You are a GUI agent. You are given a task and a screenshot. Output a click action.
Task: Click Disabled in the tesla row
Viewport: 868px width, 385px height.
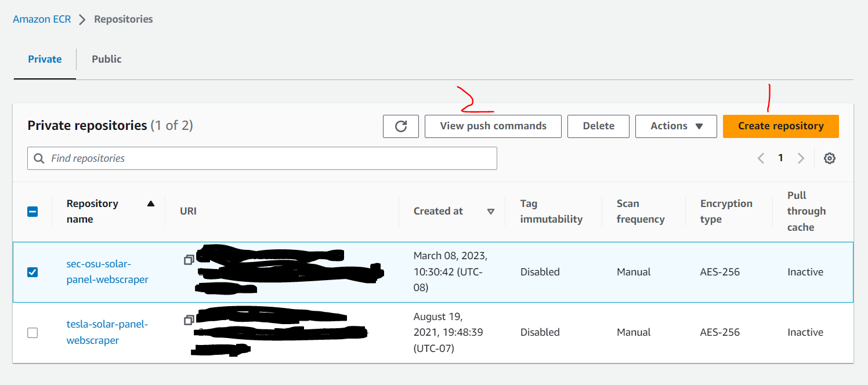(540, 333)
